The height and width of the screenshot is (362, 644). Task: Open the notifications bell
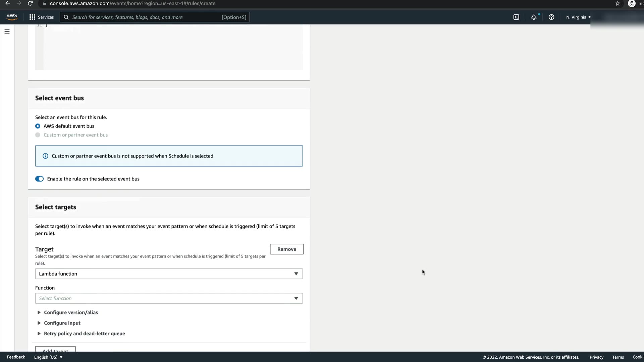[534, 17]
